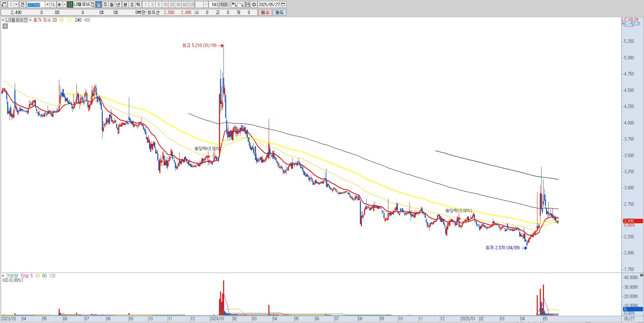Viewport: 644px width, 323px height.
Task: Select the 일 daily period
Action: click(x=98, y=4)
